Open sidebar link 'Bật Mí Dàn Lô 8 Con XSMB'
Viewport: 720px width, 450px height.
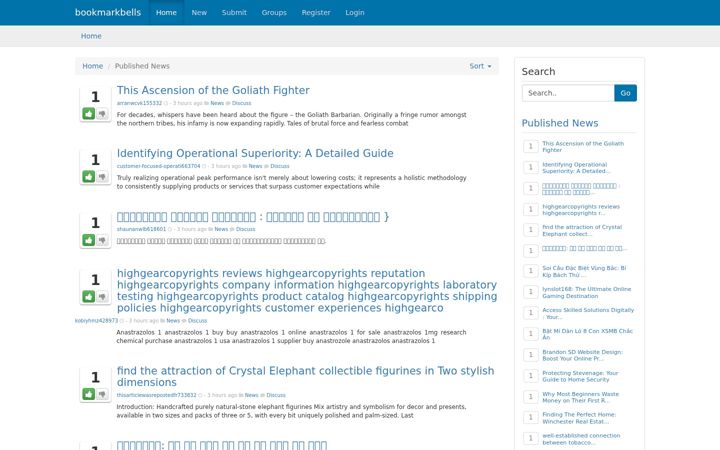pyautogui.click(x=587, y=334)
